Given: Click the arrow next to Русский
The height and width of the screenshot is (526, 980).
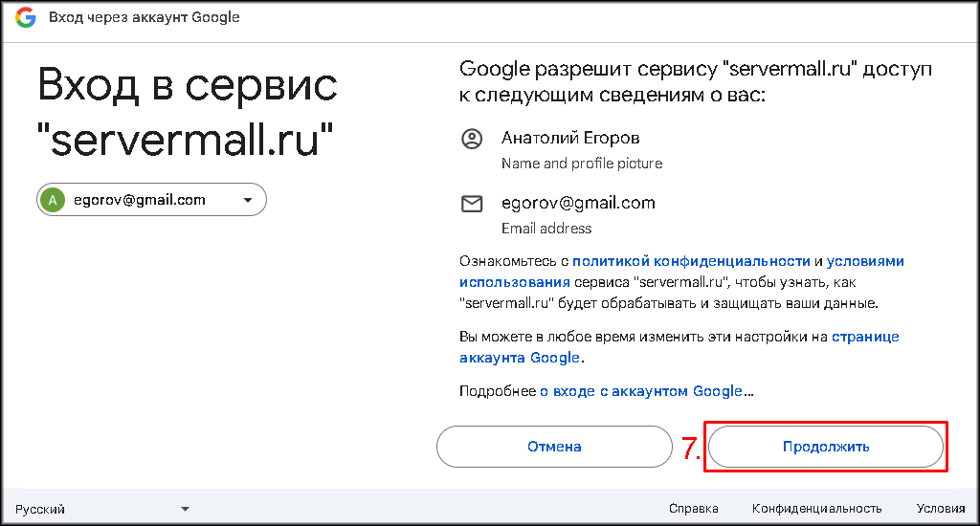Looking at the screenshot, I should click(185, 509).
